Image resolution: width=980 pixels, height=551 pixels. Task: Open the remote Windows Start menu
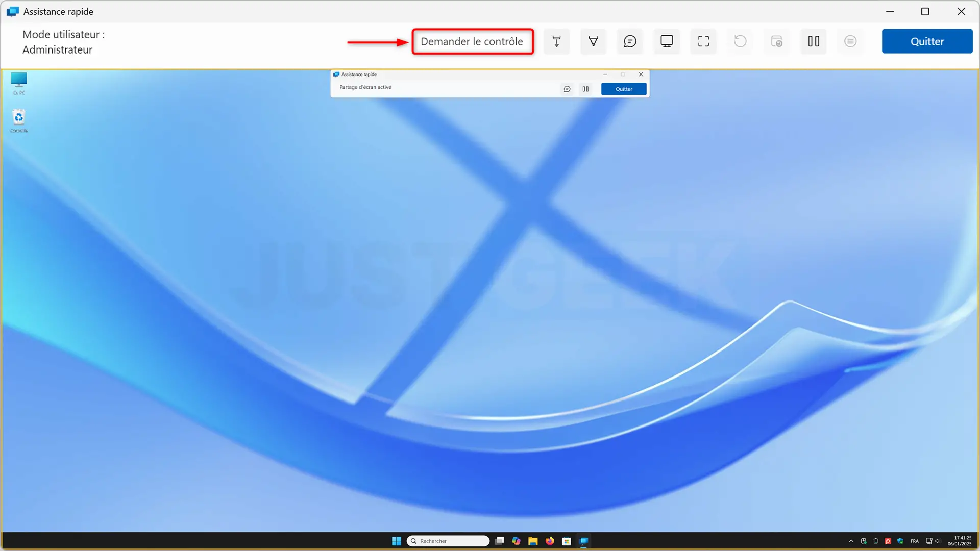[x=396, y=541]
